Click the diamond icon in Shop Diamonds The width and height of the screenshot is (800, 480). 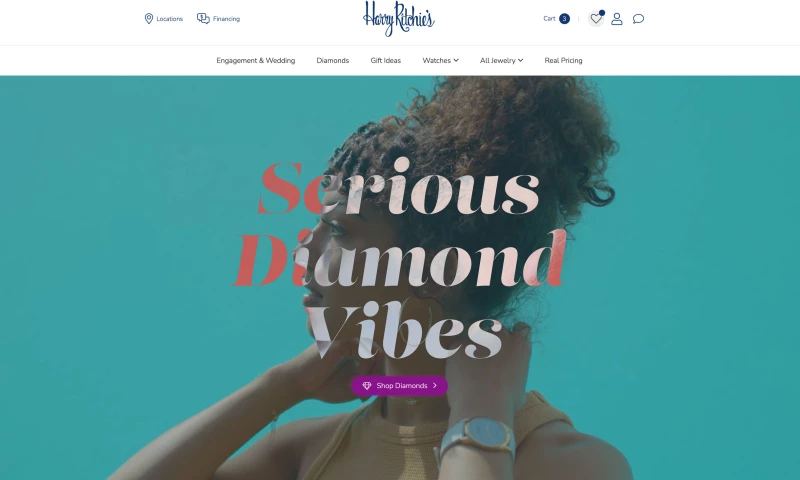(366, 386)
